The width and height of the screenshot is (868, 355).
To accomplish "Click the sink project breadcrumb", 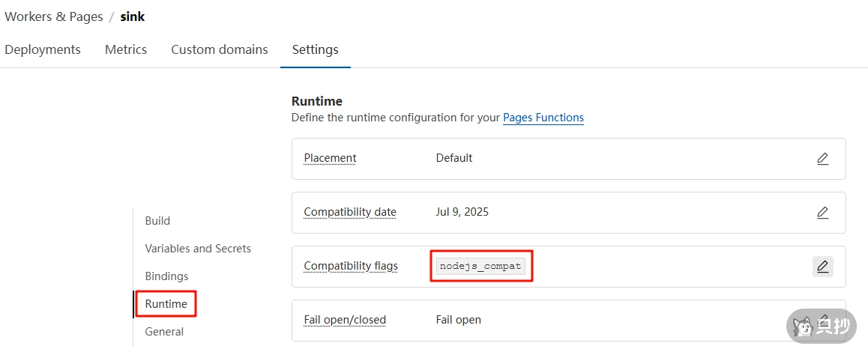I will 133,16.
